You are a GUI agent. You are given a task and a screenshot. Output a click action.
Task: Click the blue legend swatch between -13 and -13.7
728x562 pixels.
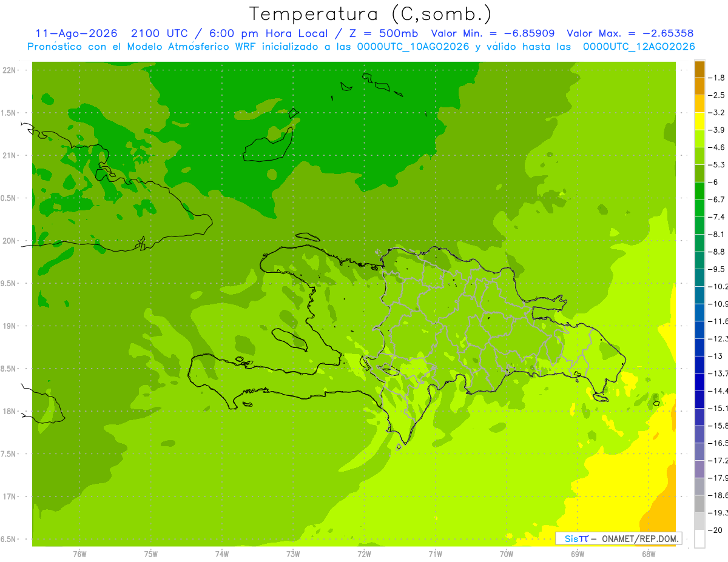point(699,365)
